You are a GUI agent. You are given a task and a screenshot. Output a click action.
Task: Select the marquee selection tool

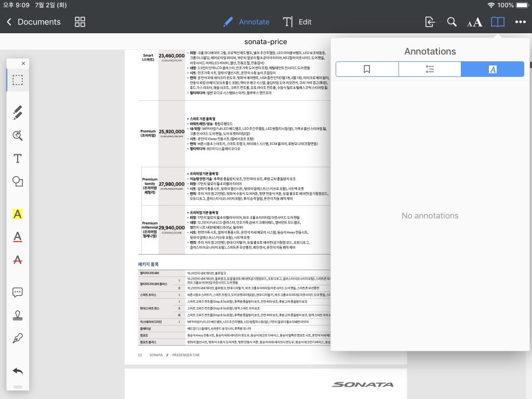pyautogui.click(x=18, y=80)
